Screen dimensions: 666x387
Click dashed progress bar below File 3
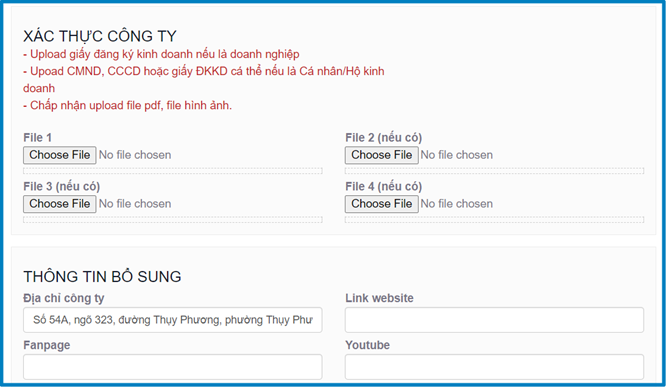click(172, 220)
